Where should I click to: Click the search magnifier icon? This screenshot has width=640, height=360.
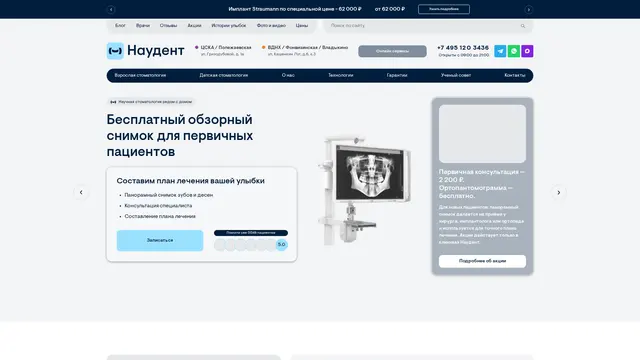[523, 26]
